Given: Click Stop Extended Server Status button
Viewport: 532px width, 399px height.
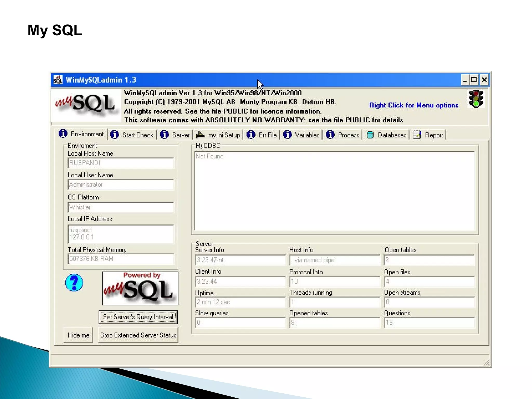Looking at the screenshot, I should pos(138,335).
